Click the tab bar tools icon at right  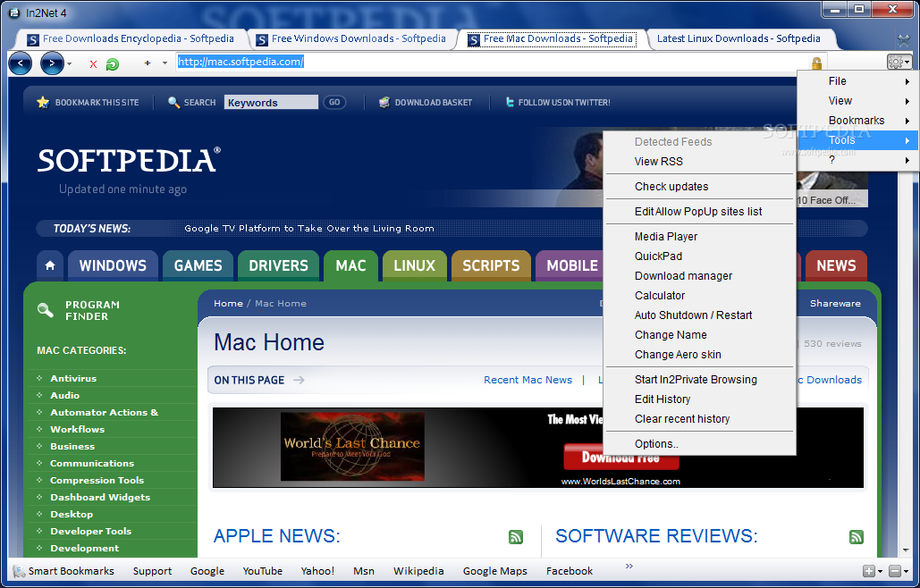click(x=904, y=40)
